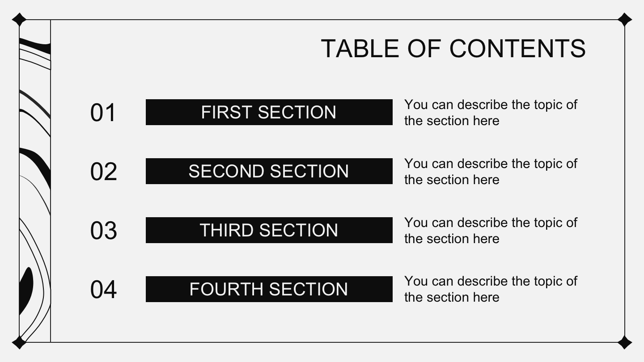Select the number 03

point(103,231)
